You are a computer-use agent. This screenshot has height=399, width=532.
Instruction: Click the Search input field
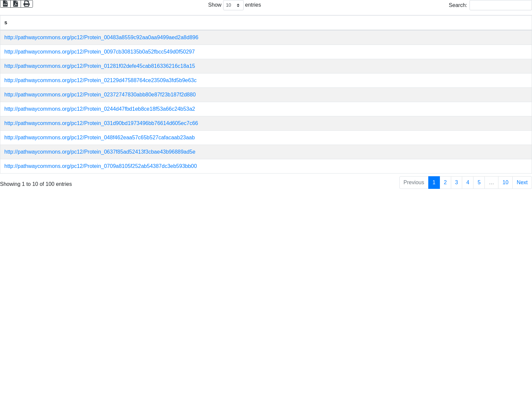click(500, 5)
